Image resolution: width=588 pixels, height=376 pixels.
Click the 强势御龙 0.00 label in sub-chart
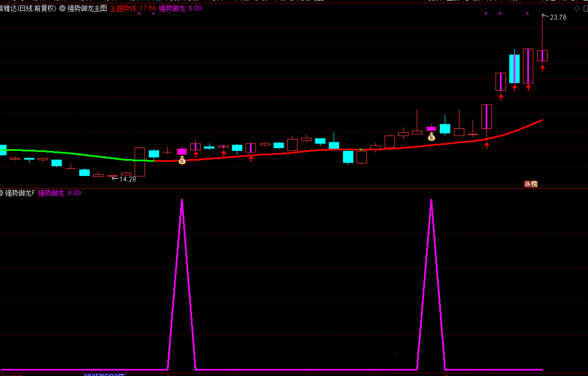click(59, 193)
